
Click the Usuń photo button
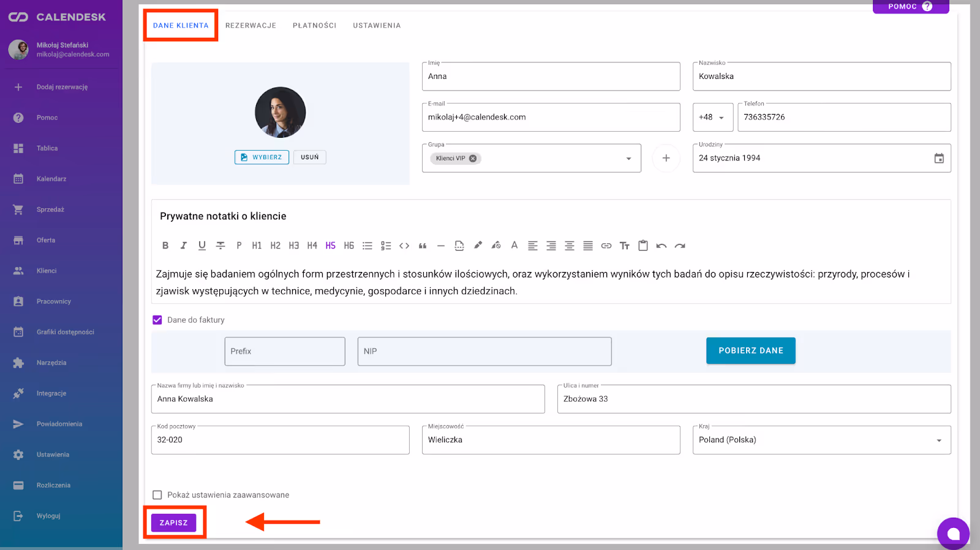coord(310,157)
